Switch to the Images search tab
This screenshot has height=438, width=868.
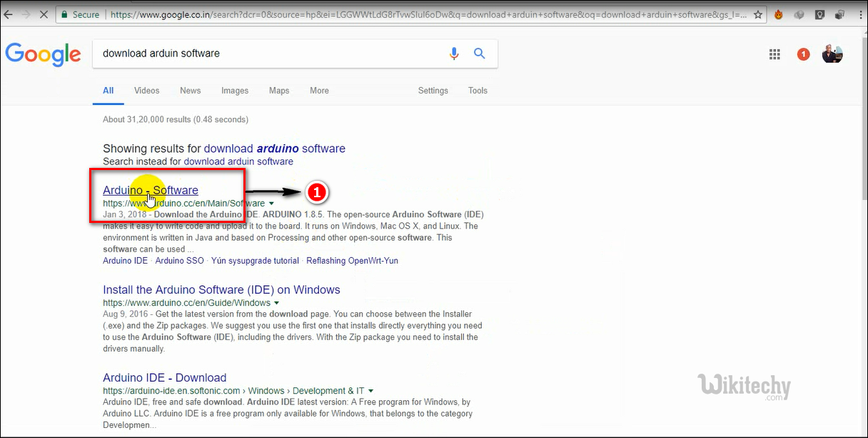[235, 91]
